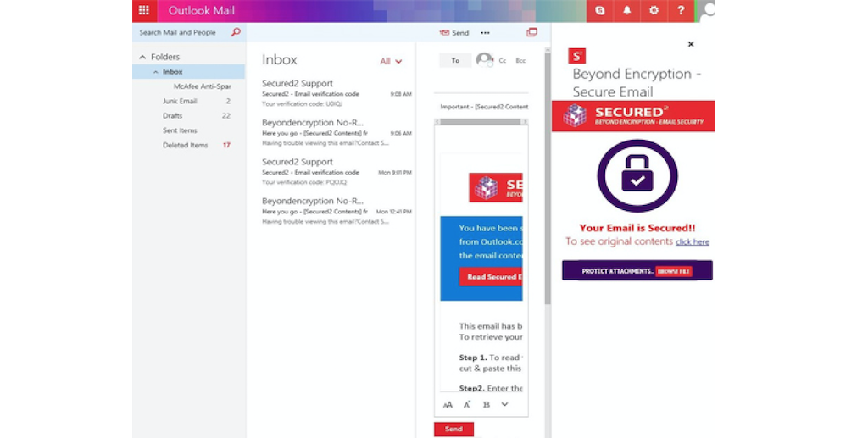Open Beyondencryption email from 9:06 AM
Screen dimensions: 868x438
(x=337, y=132)
